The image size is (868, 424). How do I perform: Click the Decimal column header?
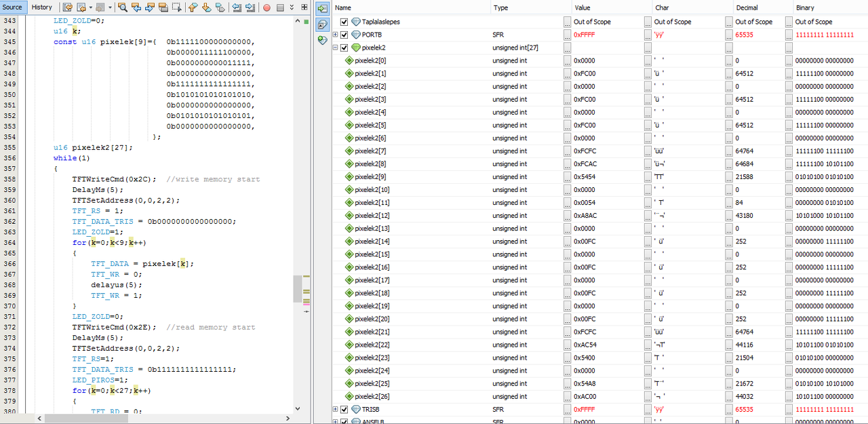pos(762,7)
